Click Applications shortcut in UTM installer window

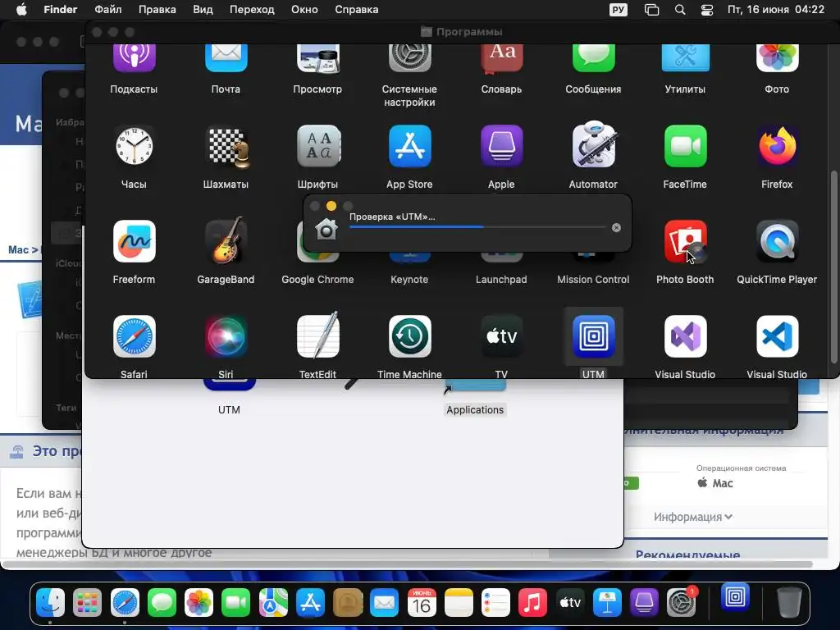tap(475, 410)
